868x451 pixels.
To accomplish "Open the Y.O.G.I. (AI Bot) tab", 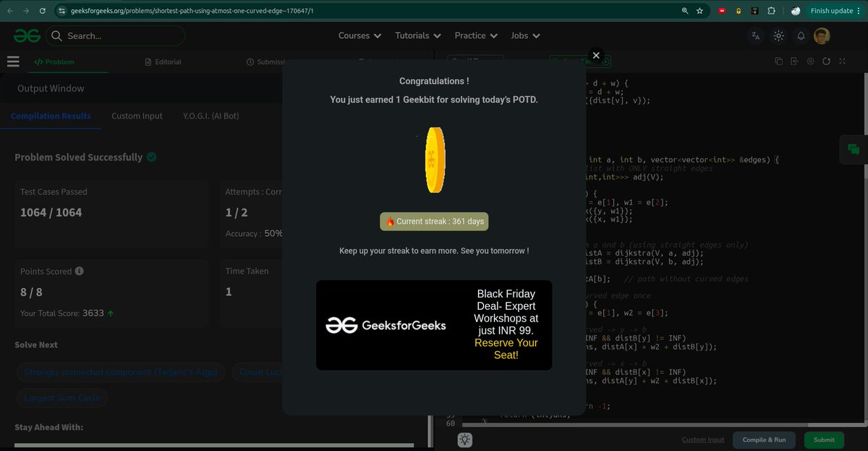I will 210,116.
